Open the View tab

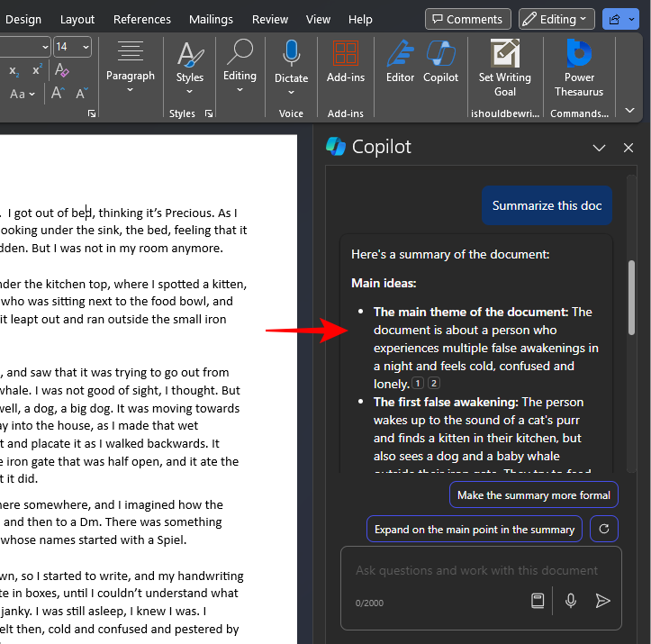point(318,20)
